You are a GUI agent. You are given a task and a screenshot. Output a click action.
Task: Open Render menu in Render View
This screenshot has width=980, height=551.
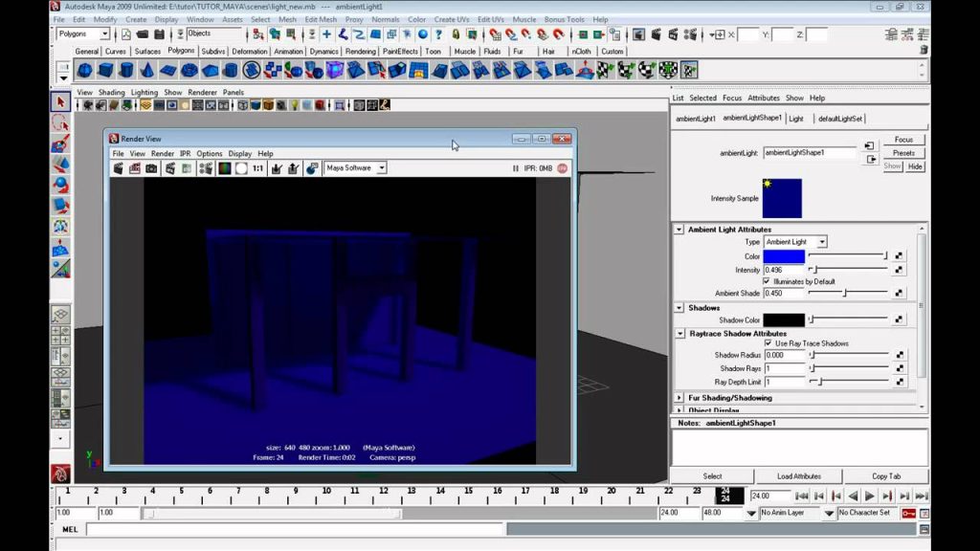pyautogui.click(x=163, y=153)
